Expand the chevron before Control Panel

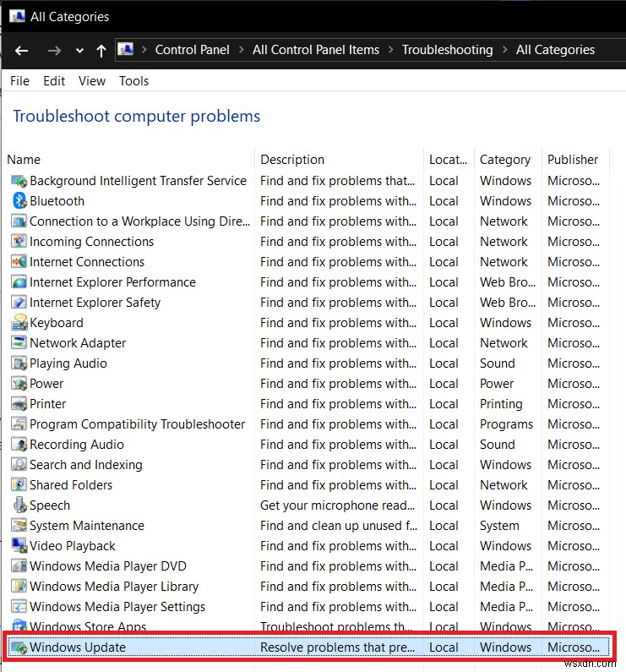[x=144, y=50]
